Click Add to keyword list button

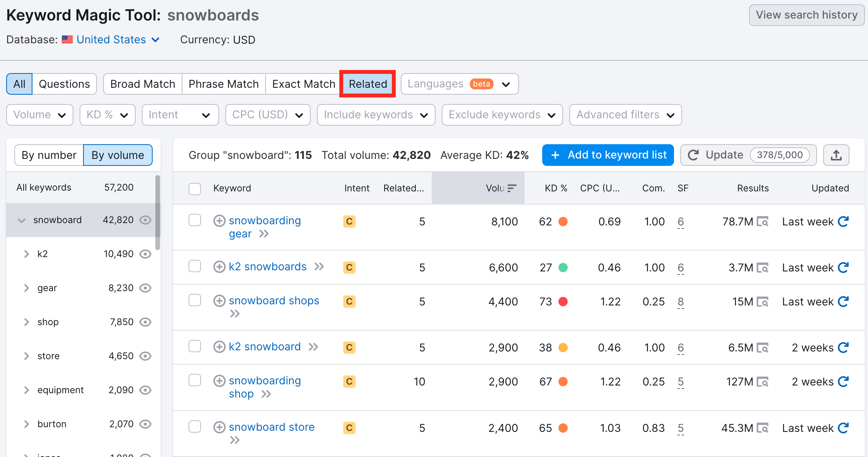coord(608,155)
